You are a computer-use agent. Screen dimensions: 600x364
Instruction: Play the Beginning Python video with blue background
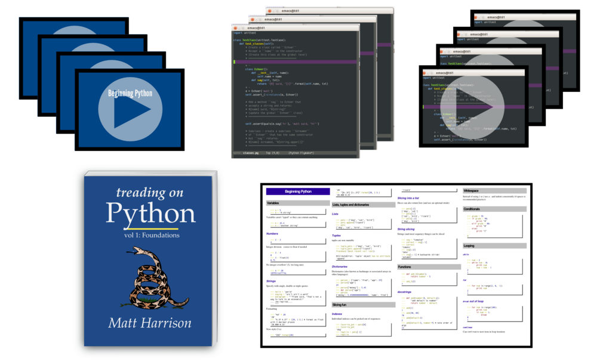(130, 109)
